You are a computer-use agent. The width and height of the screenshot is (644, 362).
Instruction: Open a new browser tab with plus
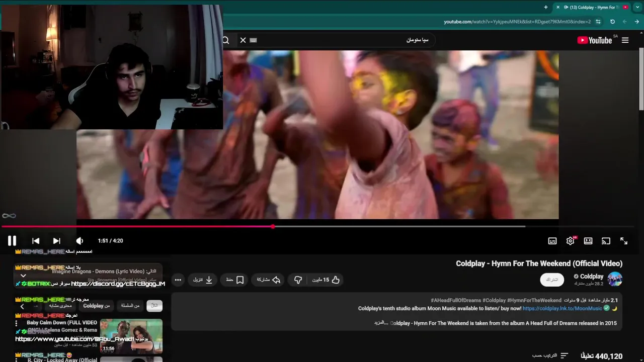click(546, 7)
